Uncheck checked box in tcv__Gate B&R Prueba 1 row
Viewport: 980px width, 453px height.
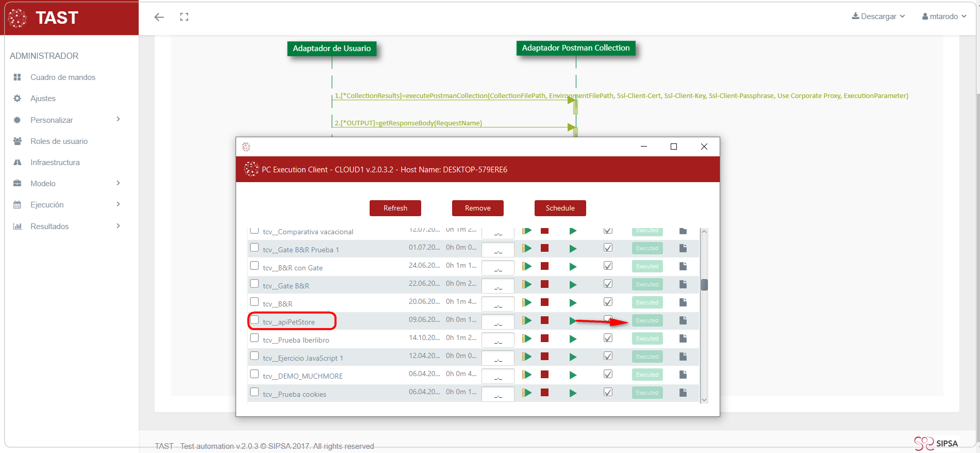coord(608,248)
